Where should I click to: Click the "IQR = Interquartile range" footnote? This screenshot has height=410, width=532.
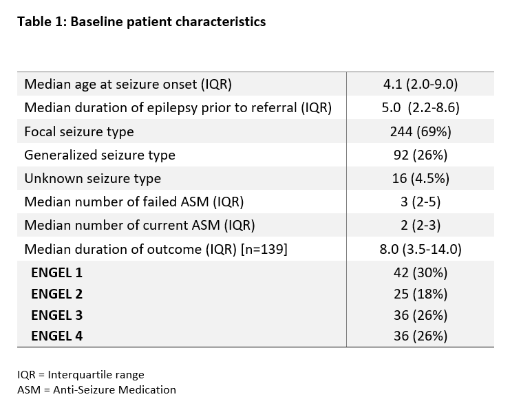click(81, 375)
